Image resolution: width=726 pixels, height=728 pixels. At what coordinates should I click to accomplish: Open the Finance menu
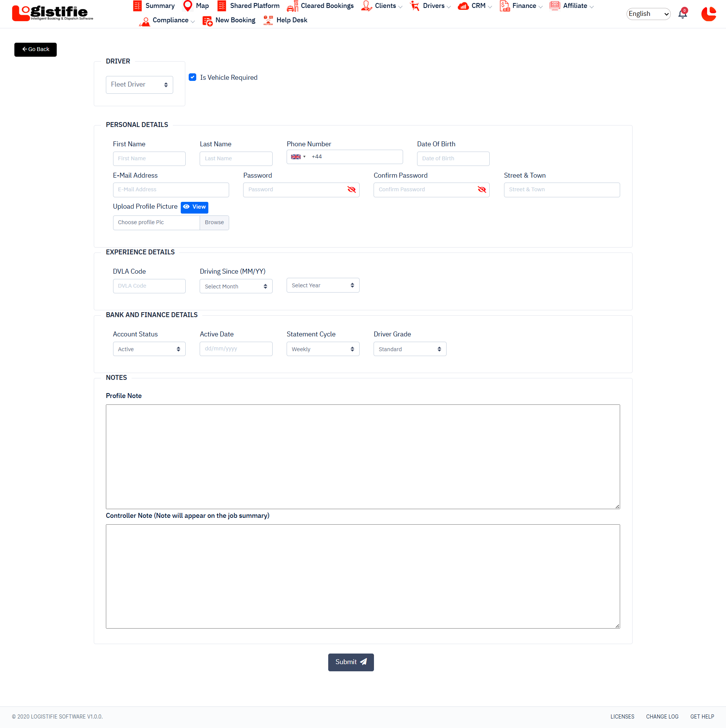tap(524, 6)
